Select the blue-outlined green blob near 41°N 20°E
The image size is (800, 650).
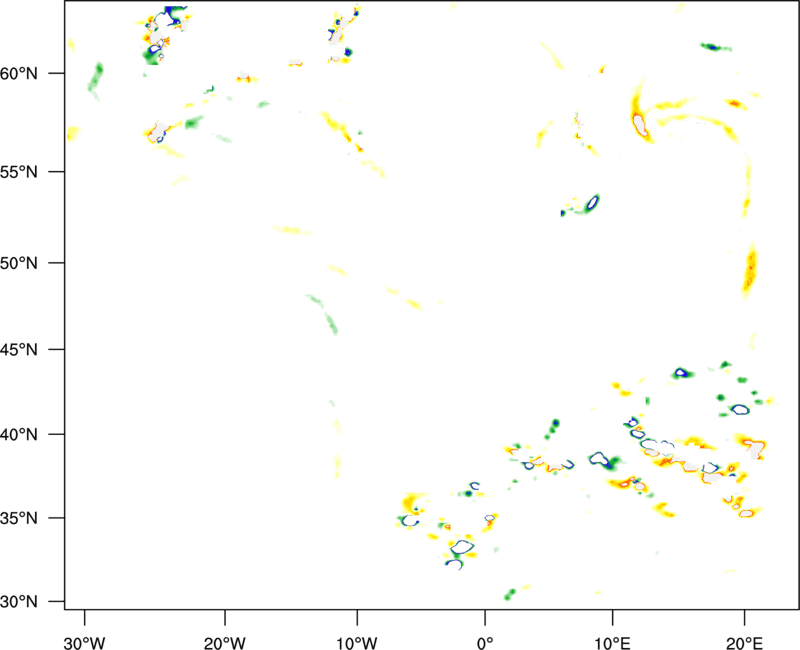pos(739,409)
